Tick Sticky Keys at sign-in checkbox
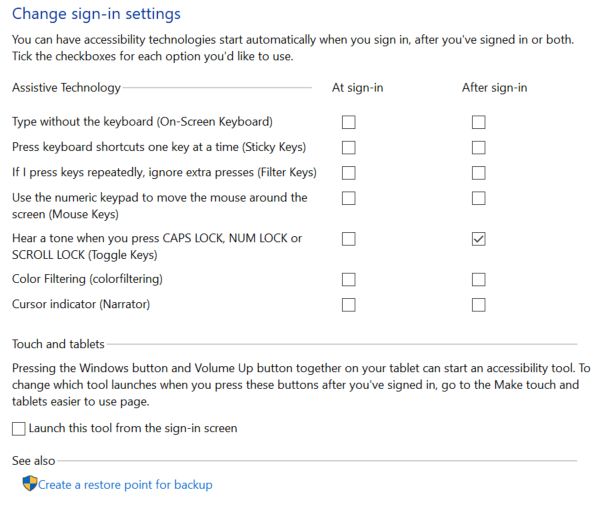 (348, 148)
